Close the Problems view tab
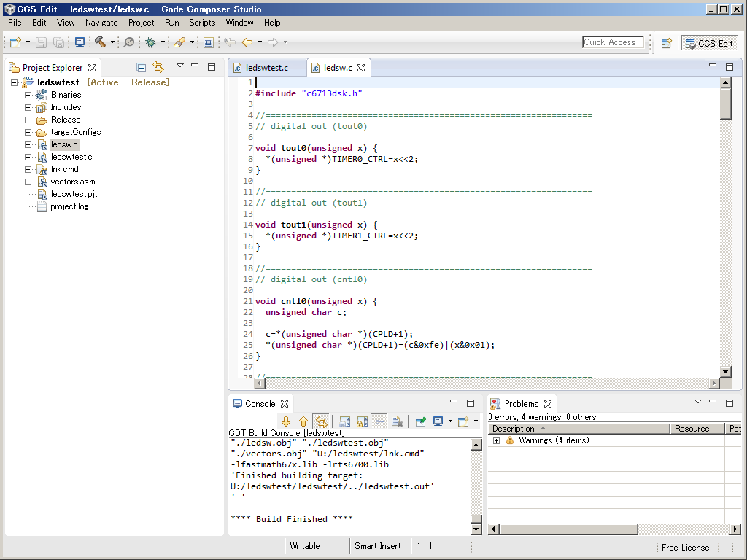Image resolution: width=747 pixels, height=560 pixels. pyautogui.click(x=548, y=404)
